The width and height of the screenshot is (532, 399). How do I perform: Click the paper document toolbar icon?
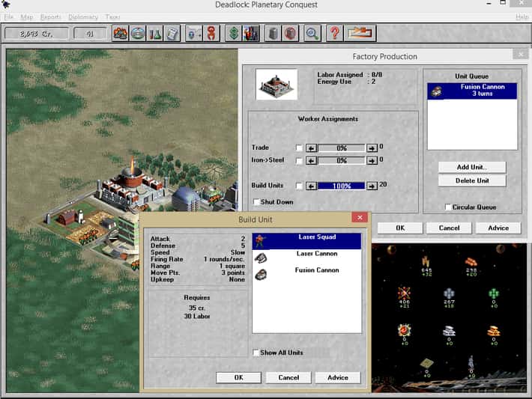pos(172,33)
